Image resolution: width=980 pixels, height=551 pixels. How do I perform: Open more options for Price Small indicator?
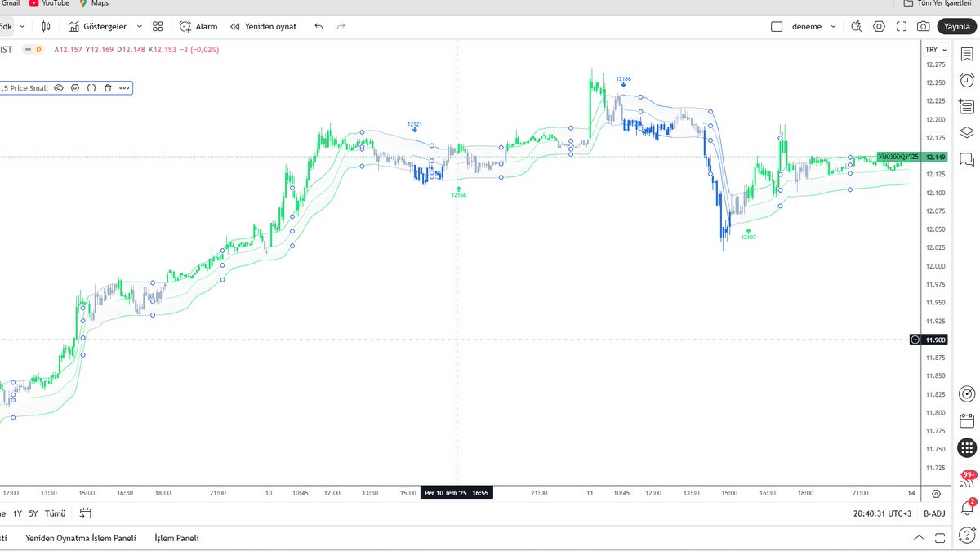124,88
